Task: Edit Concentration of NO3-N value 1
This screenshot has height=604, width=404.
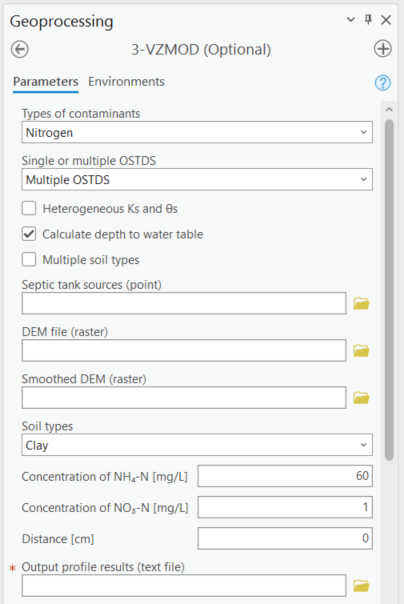Action: (285, 507)
